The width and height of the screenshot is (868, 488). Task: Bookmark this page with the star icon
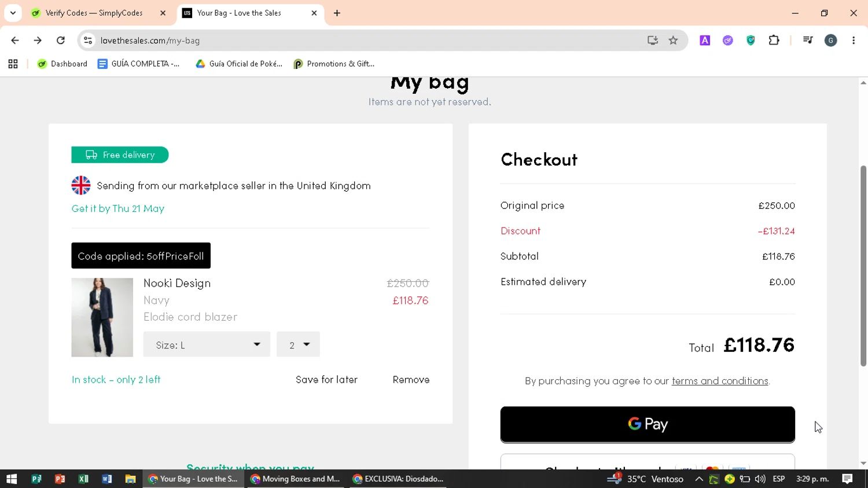(673, 41)
